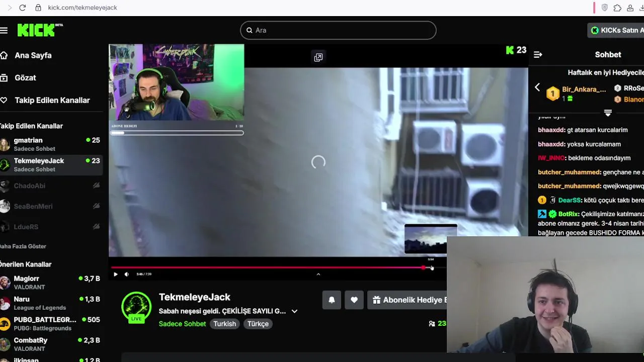Click IW_INNO username in chat

click(x=551, y=158)
